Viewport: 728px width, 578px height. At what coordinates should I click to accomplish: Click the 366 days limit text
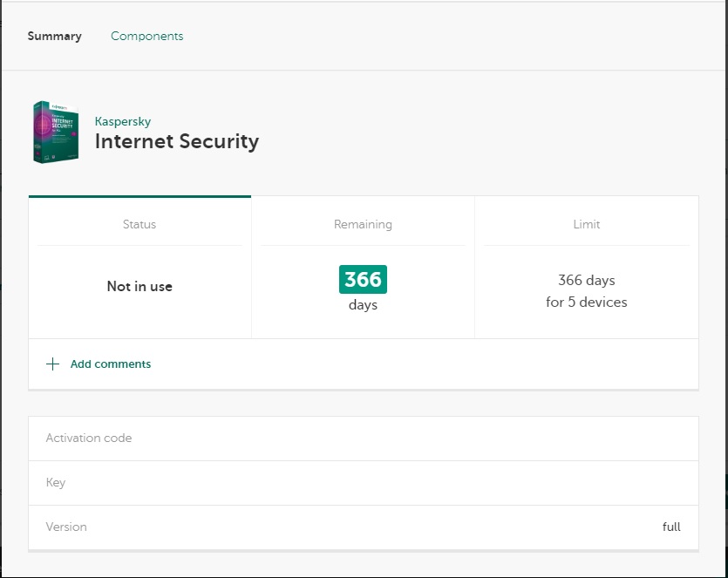pyautogui.click(x=587, y=280)
